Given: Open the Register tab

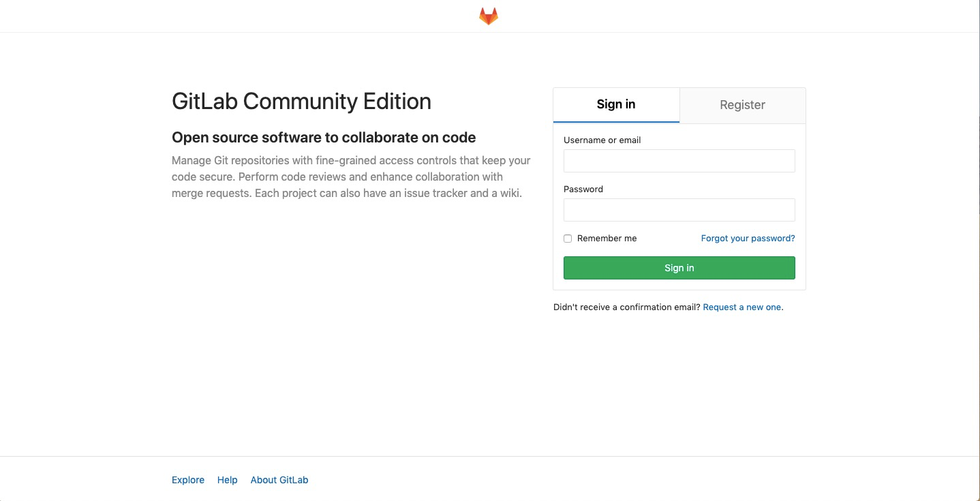Looking at the screenshot, I should click(x=742, y=105).
